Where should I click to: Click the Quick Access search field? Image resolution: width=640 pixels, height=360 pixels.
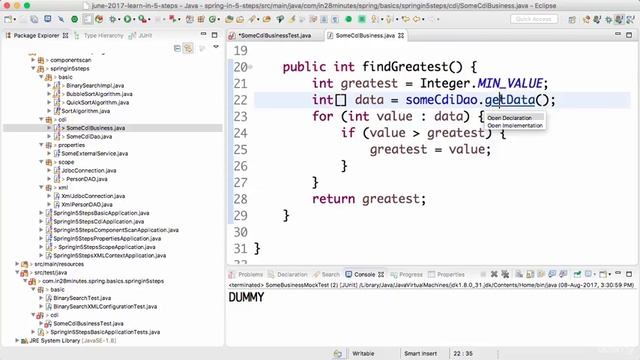533,19
